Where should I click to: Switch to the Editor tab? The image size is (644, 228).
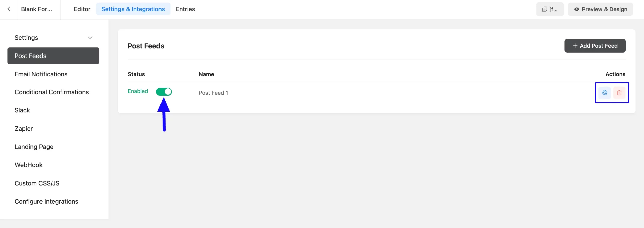pos(82,9)
